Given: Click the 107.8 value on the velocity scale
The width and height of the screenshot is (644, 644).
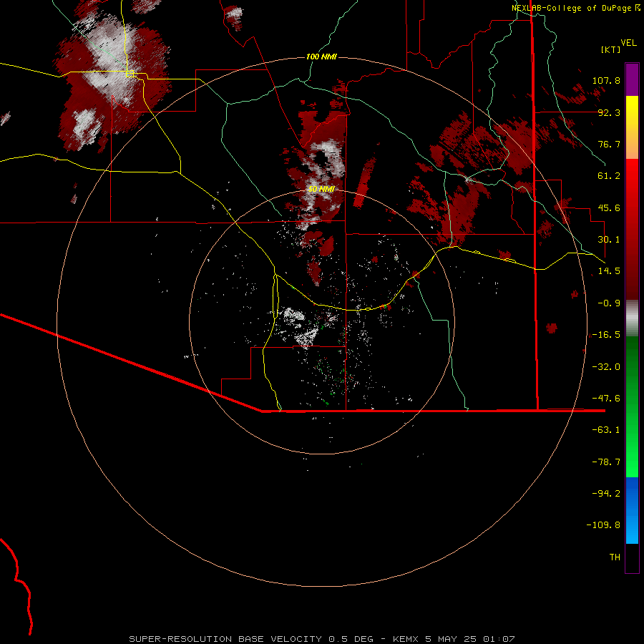Looking at the screenshot, I should [606, 80].
